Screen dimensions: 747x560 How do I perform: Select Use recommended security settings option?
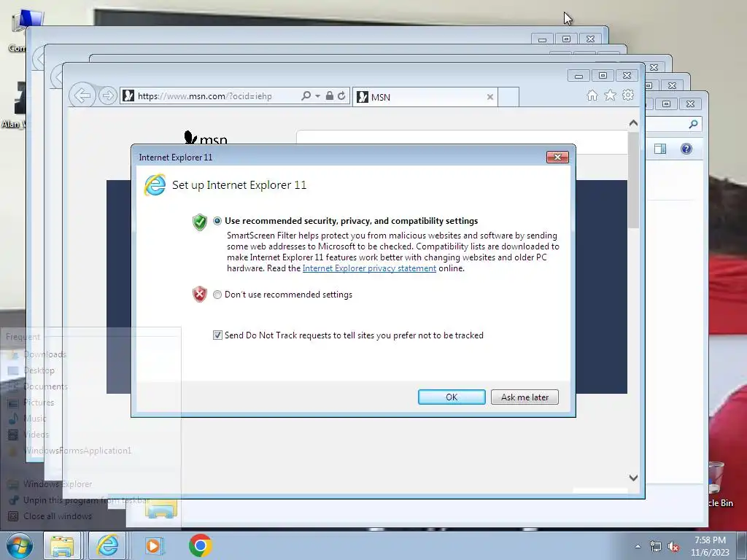pos(217,221)
